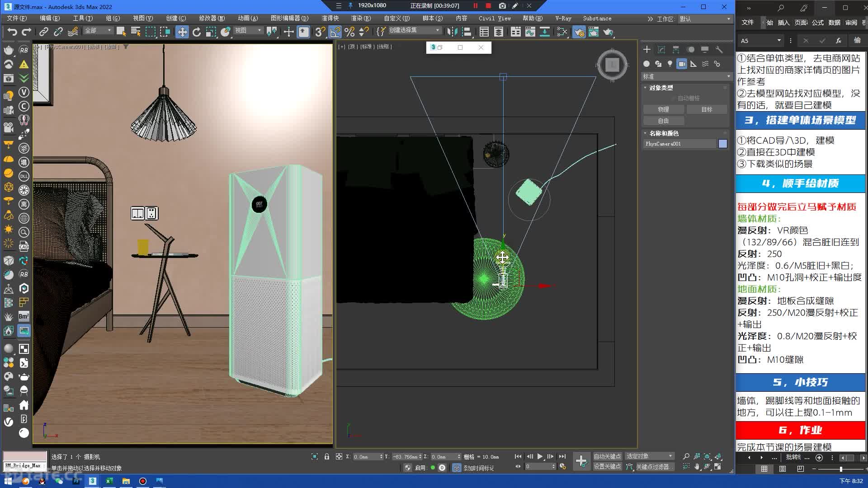Click the 自动关键点 button
868x488 pixels.
[x=607, y=456]
